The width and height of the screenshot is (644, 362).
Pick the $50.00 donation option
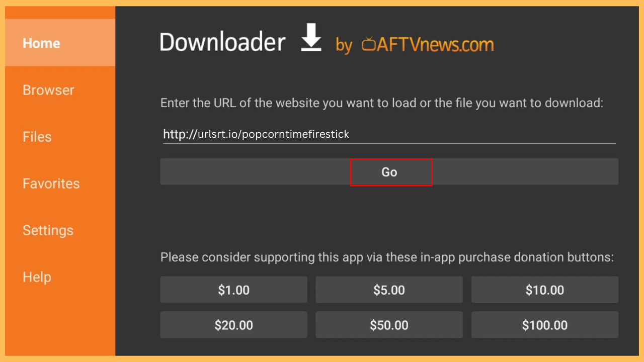pyautogui.click(x=389, y=325)
